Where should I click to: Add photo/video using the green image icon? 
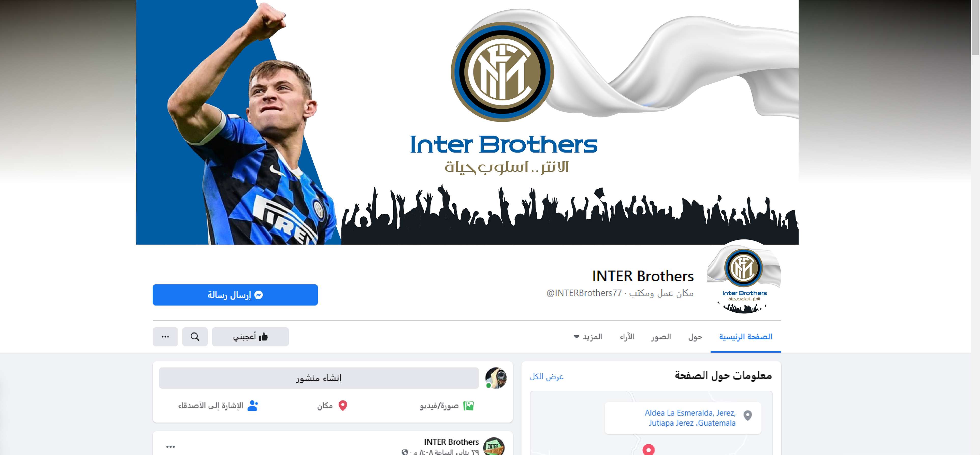click(469, 406)
